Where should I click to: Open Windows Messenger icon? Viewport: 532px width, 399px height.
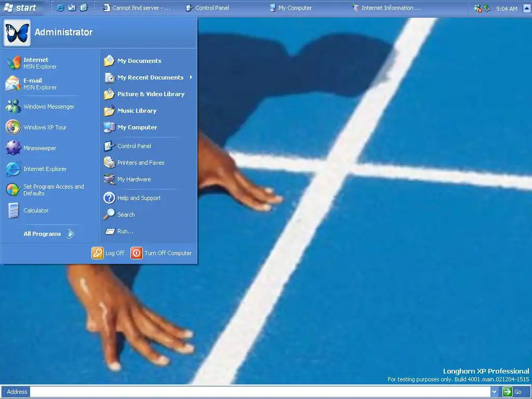(x=13, y=107)
